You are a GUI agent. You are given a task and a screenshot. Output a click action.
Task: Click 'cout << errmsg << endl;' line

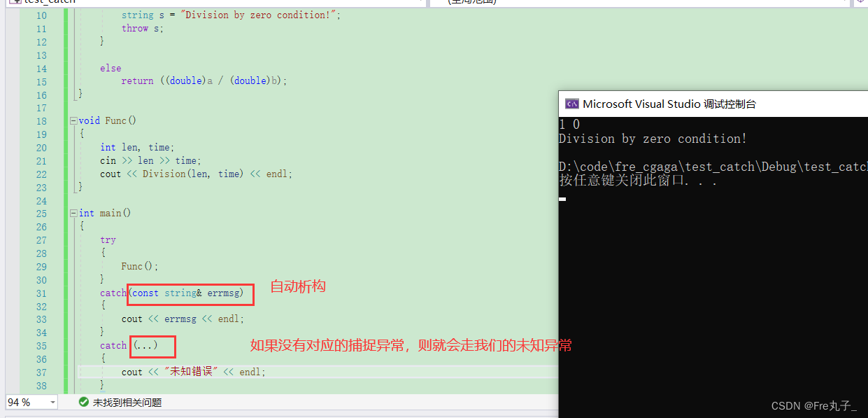[x=183, y=319]
